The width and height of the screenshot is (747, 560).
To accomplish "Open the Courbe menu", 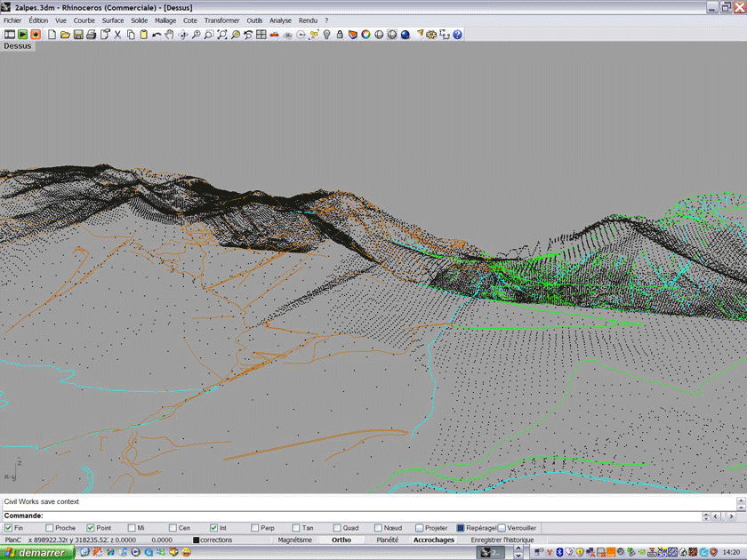I will (84, 20).
